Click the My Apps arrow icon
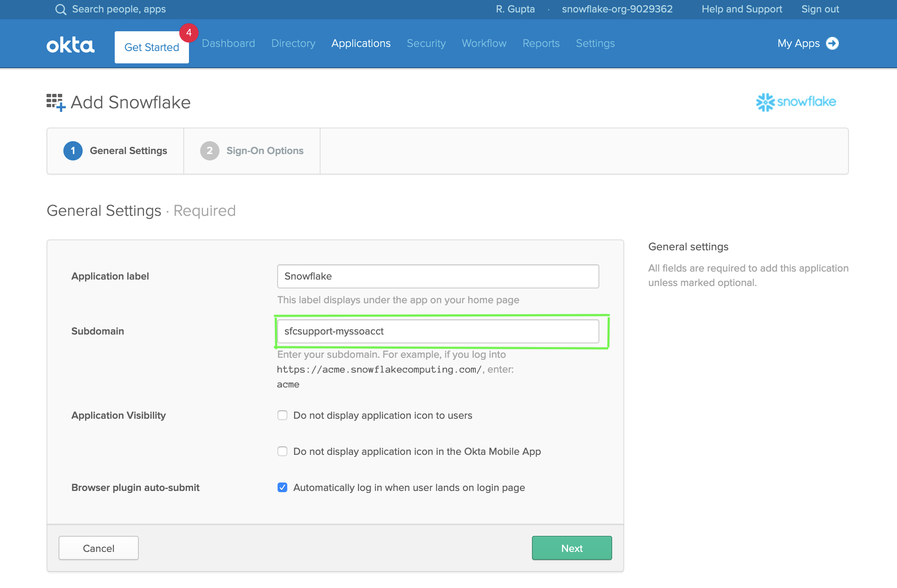 (833, 43)
